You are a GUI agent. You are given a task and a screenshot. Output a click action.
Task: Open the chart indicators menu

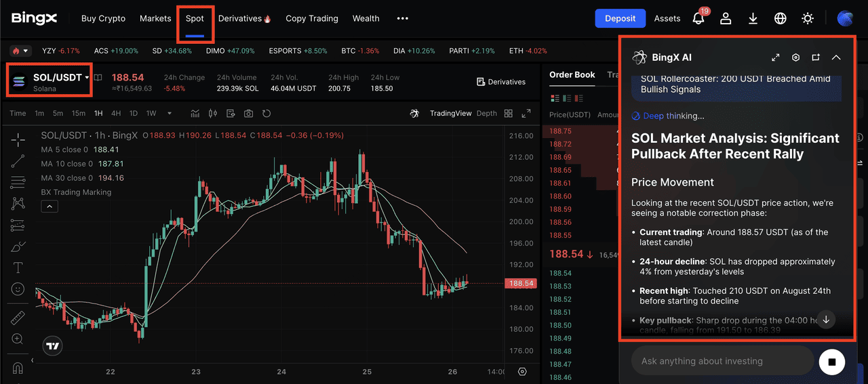pyautogui.click(x=195, y=113)
